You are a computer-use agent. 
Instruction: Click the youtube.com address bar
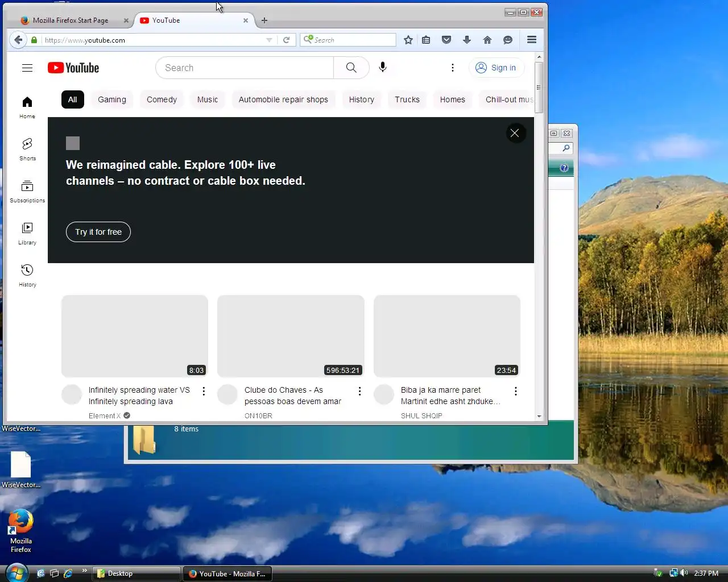(x=154, y=40)
